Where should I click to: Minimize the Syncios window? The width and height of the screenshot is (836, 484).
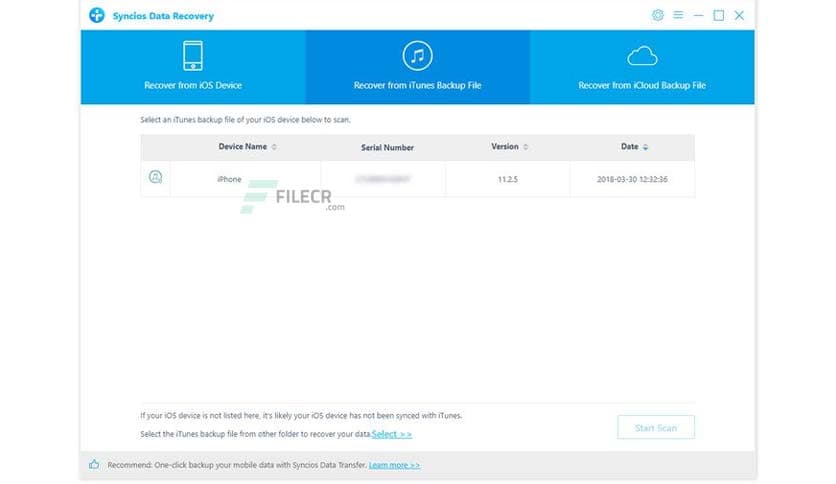698,15
